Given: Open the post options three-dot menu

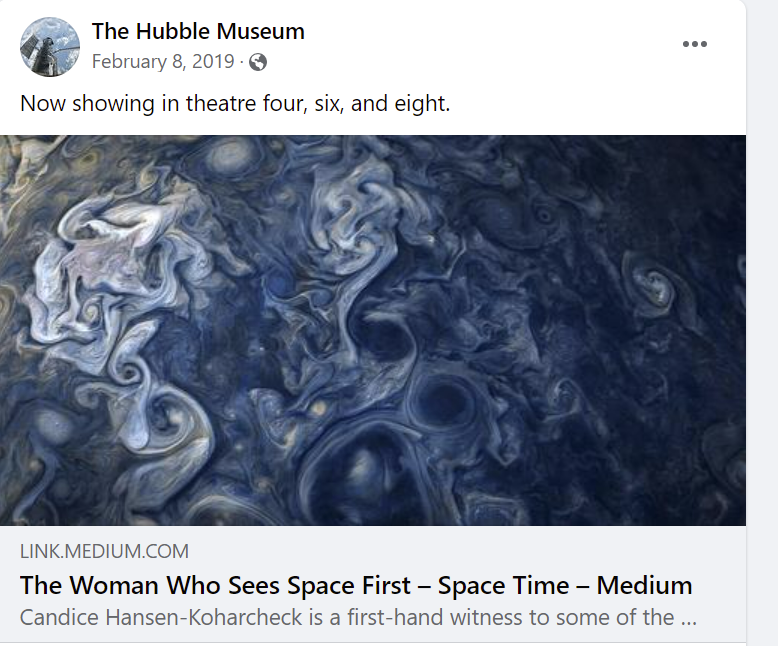Looking at the screenshot, I should click(x=695, y=44).
